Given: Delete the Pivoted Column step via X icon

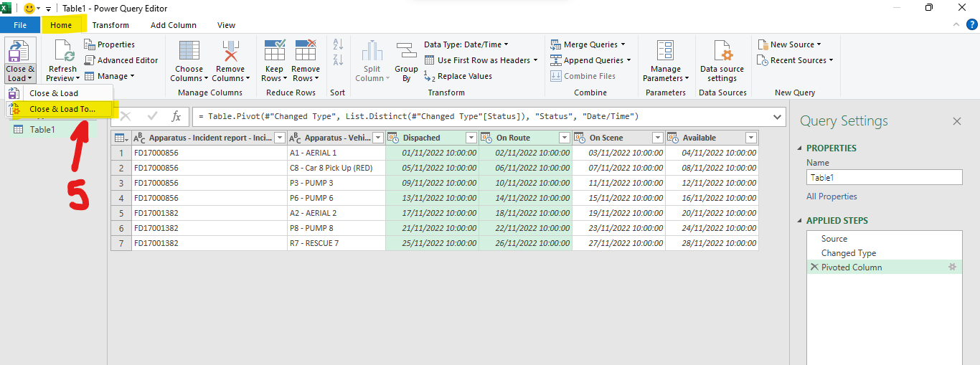Looking at the screenshot, I should point(814,267).
